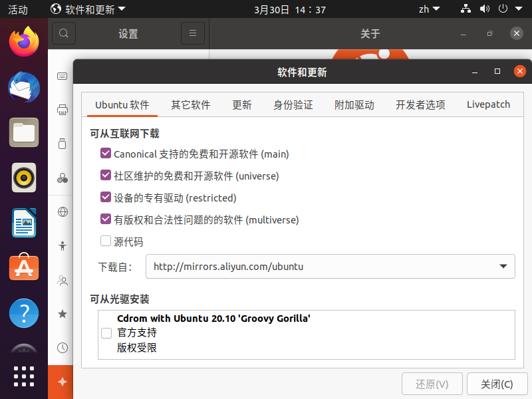
Task: Open the download server mirror dropdown
Action: [x=330, y=267]
